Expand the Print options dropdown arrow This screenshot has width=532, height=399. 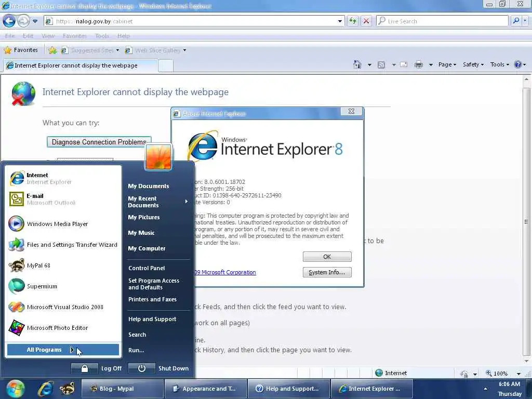click(431, 64)
